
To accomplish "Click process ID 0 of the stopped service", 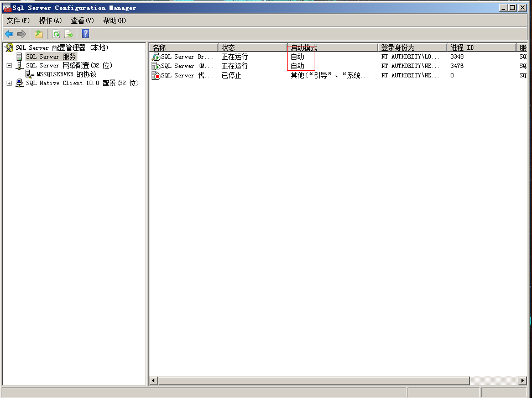I will [x=452, y=76].
